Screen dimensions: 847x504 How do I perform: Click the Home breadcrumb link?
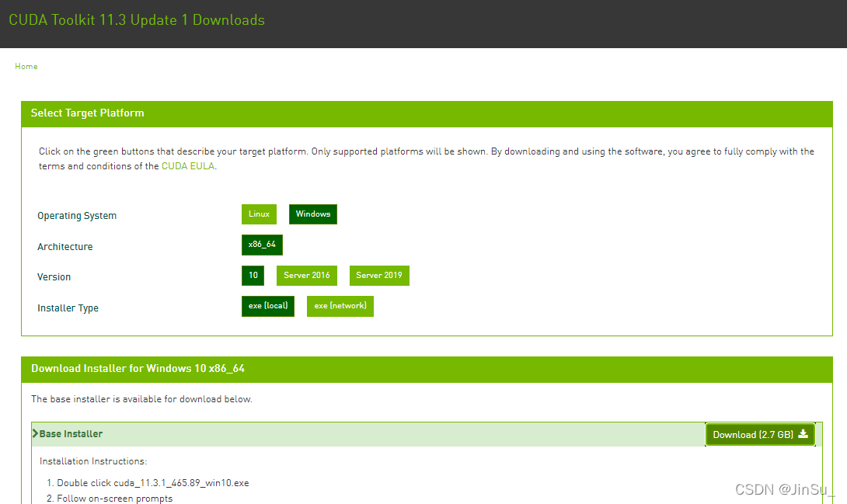tap(26, 66)
